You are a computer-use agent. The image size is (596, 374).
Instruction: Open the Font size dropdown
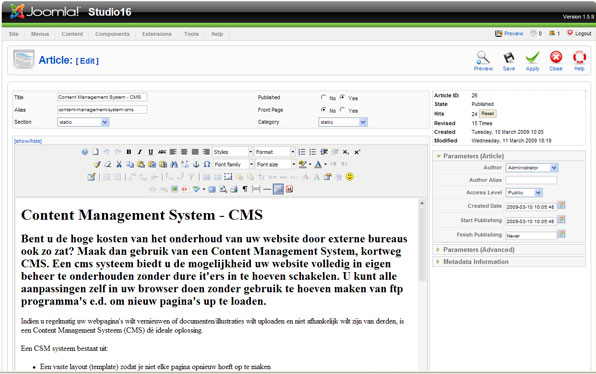[x=276, y=164]
